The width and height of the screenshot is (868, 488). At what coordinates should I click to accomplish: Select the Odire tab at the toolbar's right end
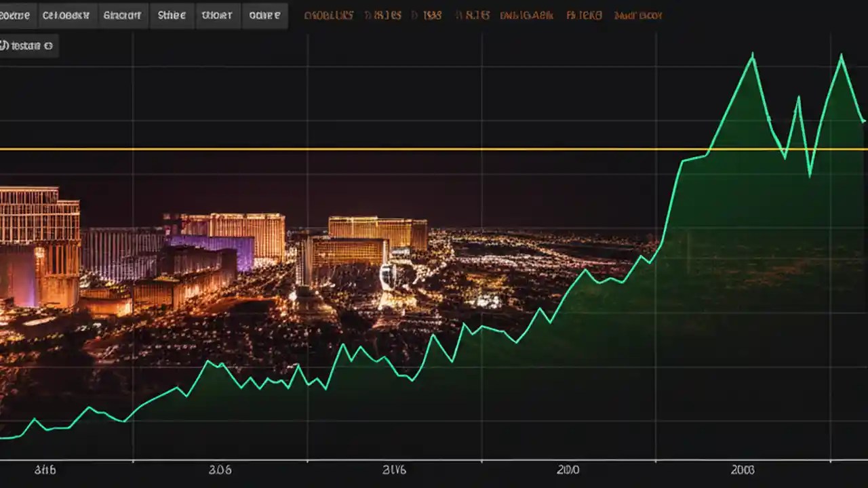point(265,15)
